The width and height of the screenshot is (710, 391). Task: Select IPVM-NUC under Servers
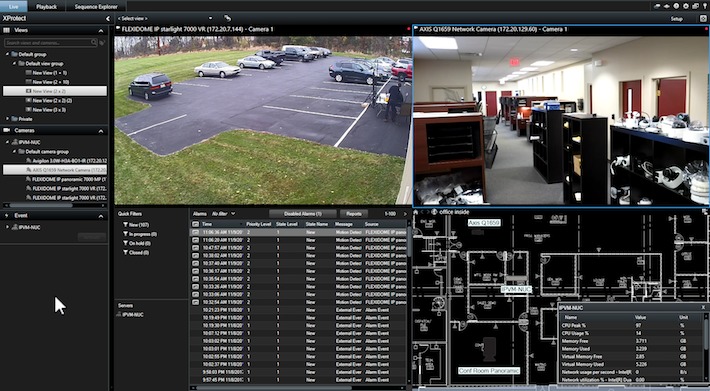click(130, 315)
